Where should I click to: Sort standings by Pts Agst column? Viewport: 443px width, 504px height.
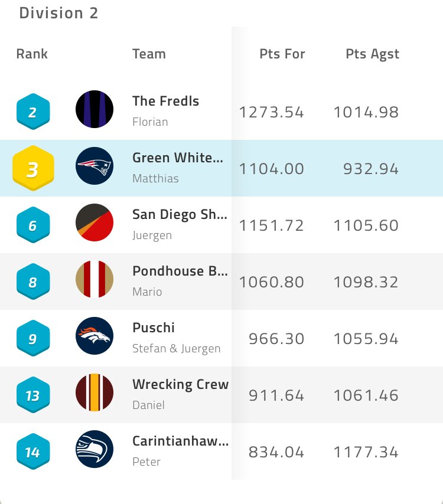pos(372,54)
